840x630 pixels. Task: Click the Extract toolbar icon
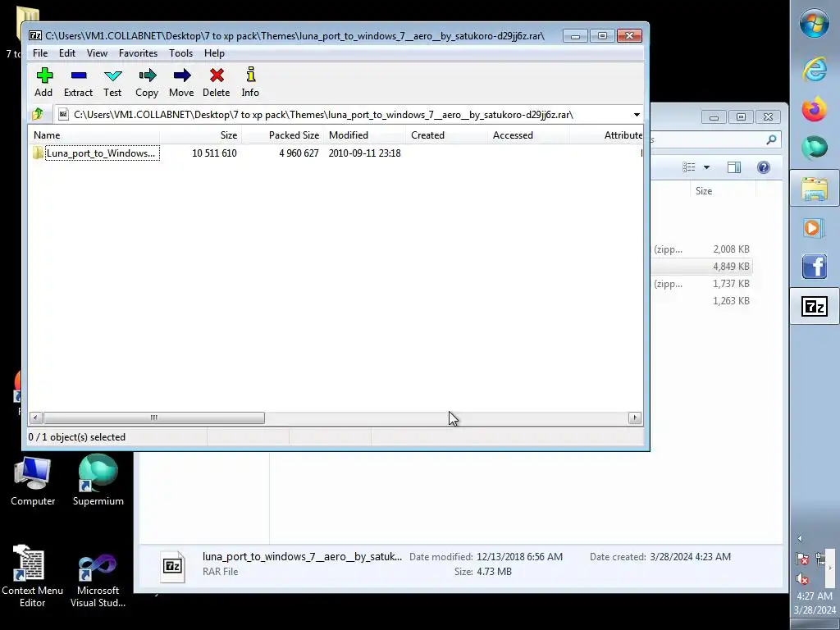[78, 82]
